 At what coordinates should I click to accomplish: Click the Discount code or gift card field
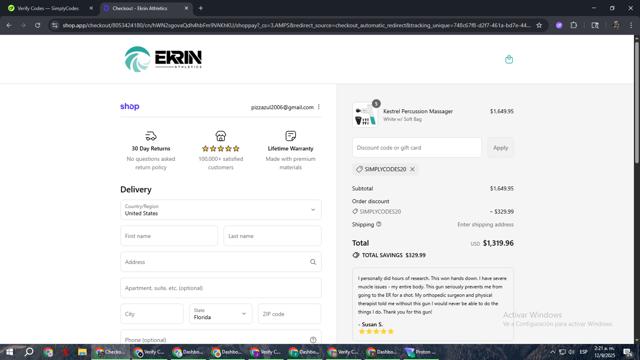417,148
